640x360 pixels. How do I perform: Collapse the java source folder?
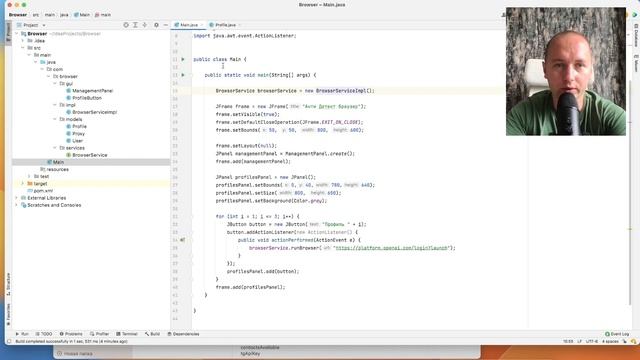36,62
